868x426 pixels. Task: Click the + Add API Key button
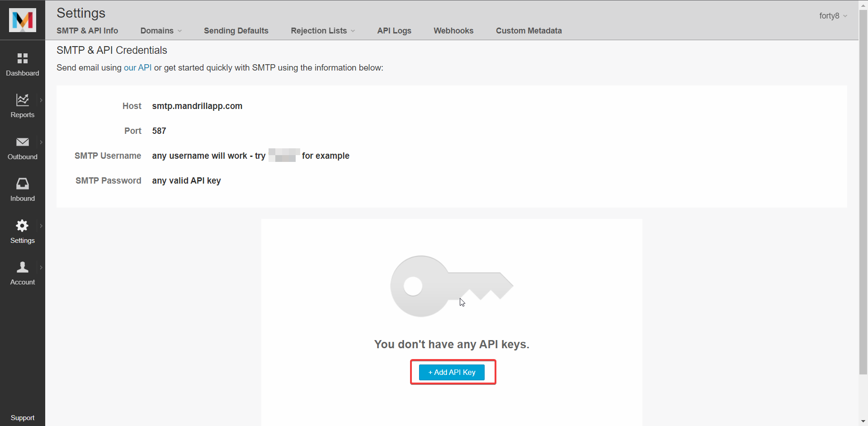pyautogui.click(x=452, y=372)
